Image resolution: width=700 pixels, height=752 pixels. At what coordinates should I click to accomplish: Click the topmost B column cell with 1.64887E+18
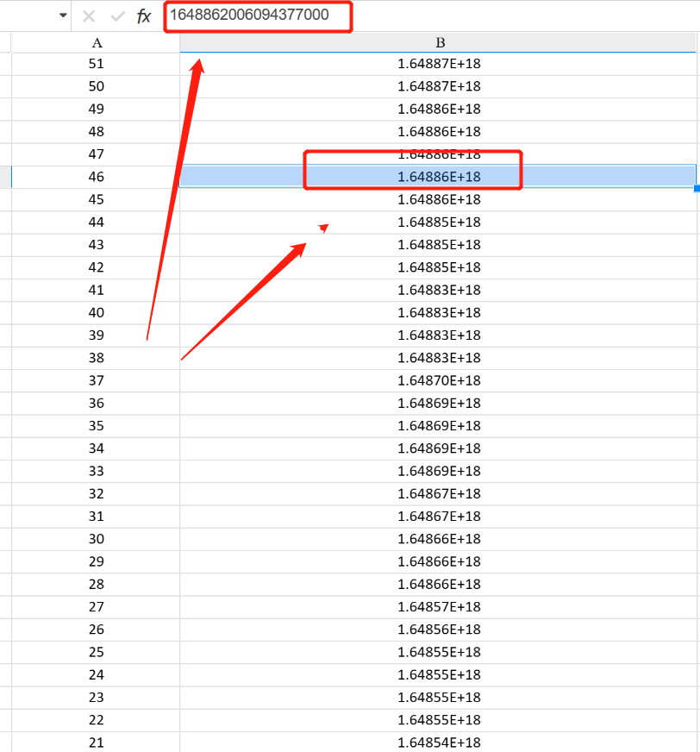440,64
